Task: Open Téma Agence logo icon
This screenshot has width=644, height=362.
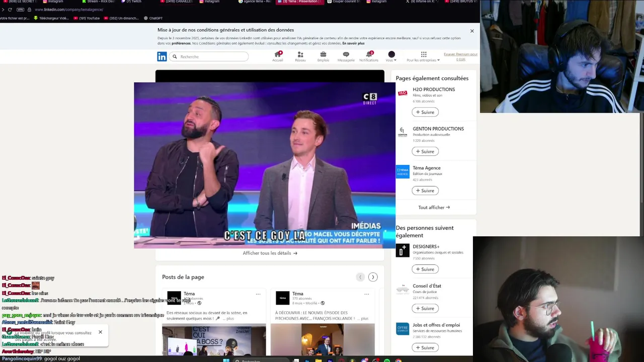Action: coord(403,171)
